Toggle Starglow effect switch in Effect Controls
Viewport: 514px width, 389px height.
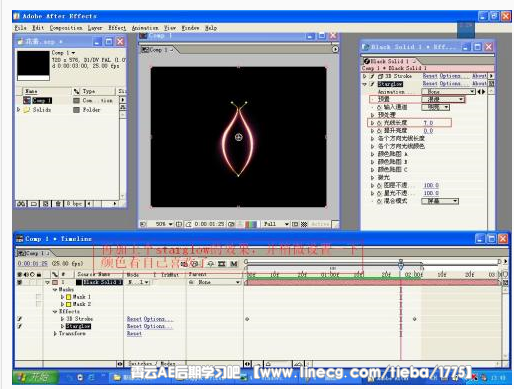[x=372, y=84]
